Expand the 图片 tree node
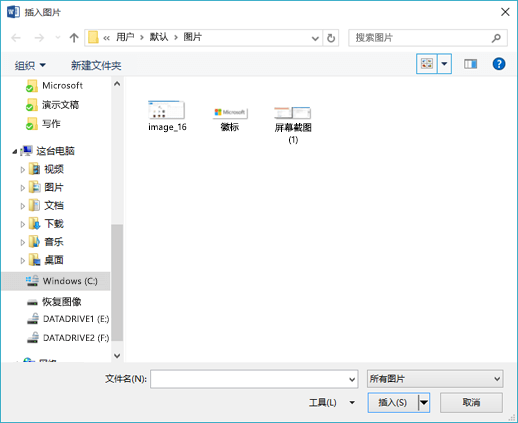Screen dimensions: 518x423 [x=22, y=188]
